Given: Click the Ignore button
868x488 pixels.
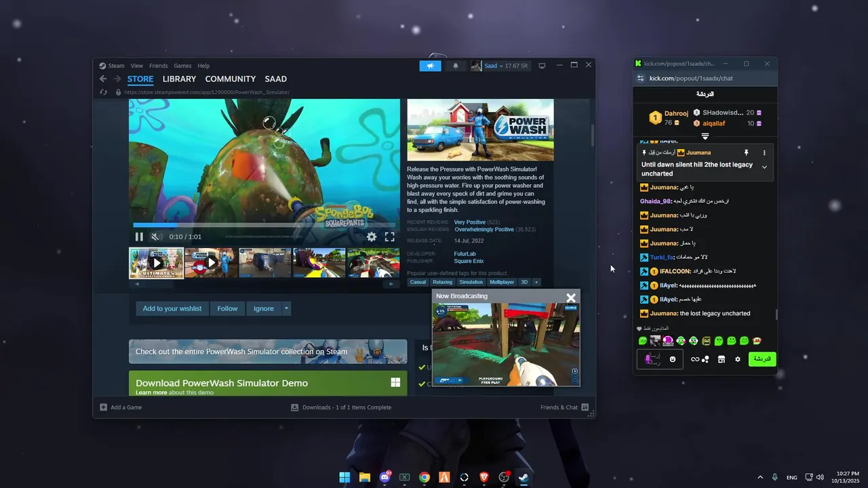Looking at the screenshot, I should coord(264,308).
